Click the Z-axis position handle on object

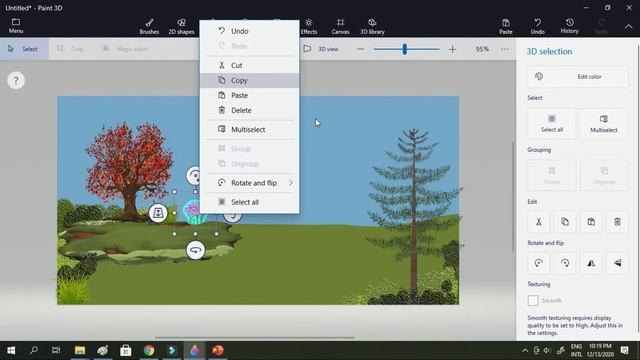coord(158,213)
